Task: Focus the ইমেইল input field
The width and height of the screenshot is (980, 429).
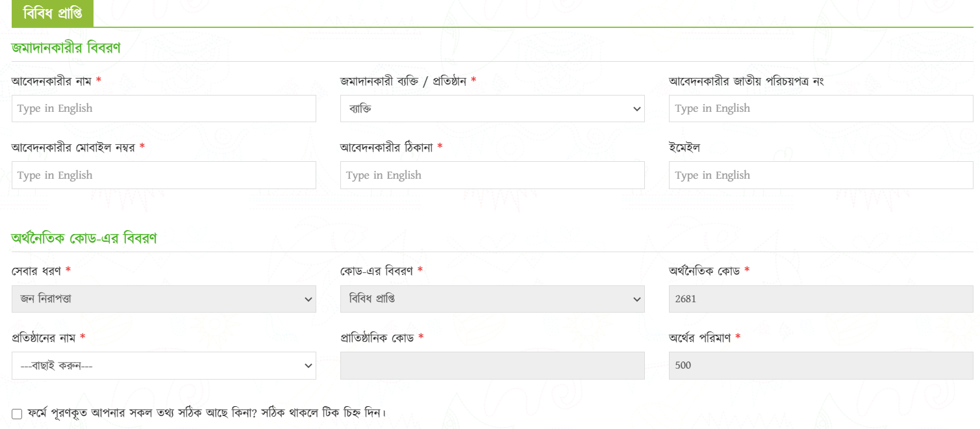Action: pyautogui.click(x=820, y=175)
